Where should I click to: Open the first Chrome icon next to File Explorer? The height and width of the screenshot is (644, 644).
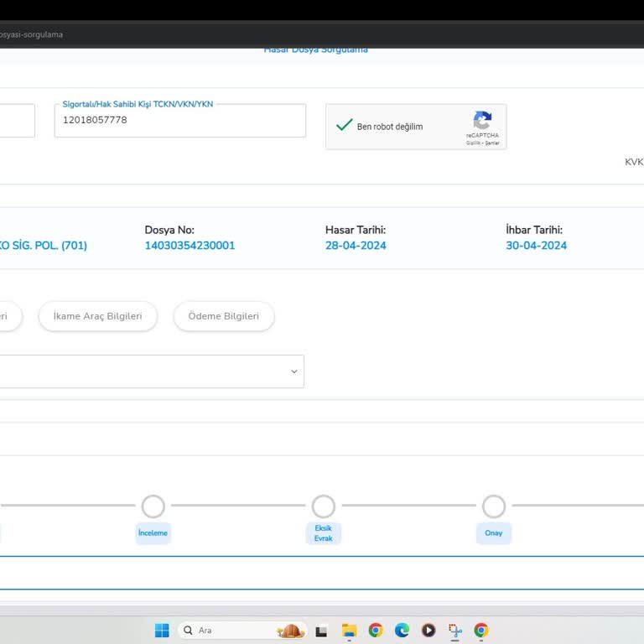pos(376,631)
